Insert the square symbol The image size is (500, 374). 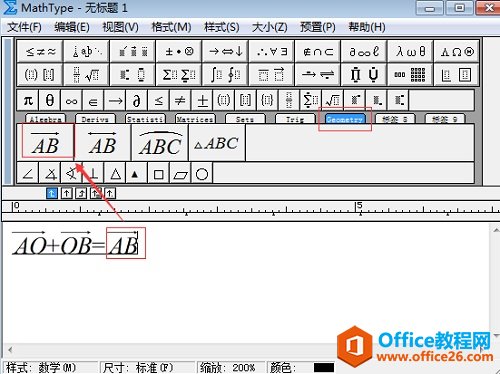point(158,173)
